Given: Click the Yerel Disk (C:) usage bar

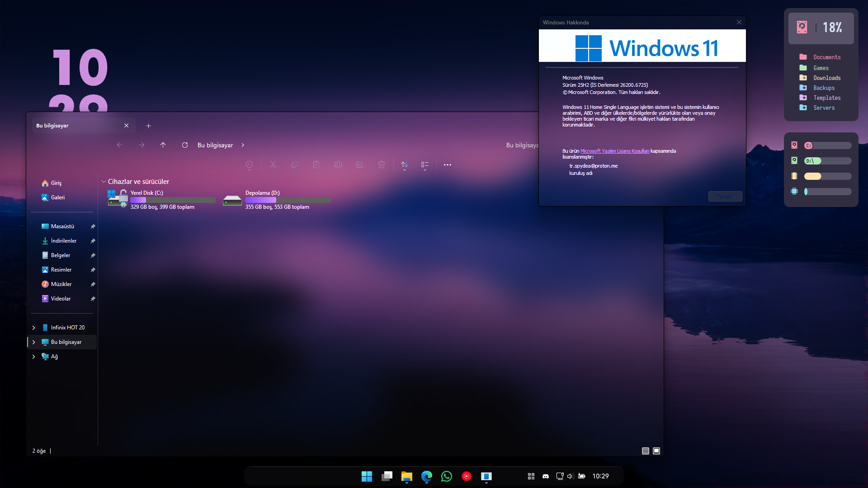Looking at the screenshot, I should [x=173, y=200].
